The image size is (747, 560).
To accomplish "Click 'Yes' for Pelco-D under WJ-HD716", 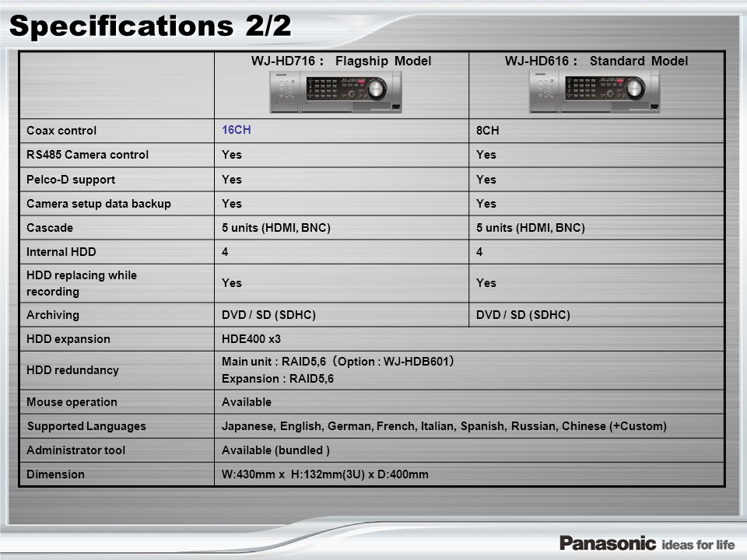I will pos(232,180).
